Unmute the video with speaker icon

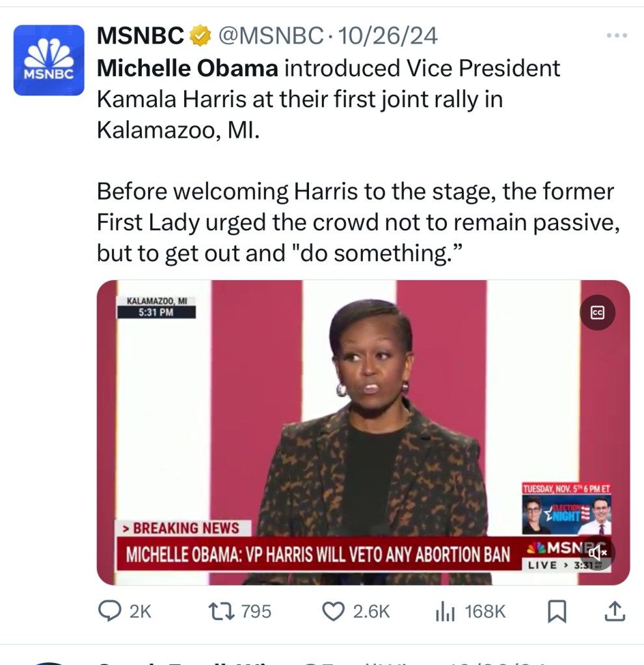point(597,553)
